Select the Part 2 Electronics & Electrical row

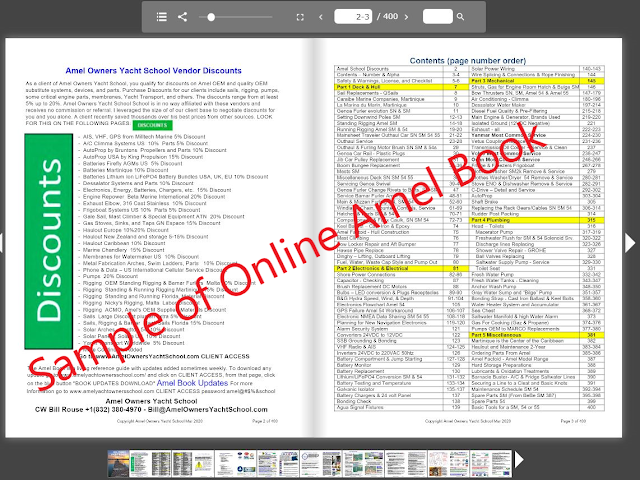tap(402, 268)
